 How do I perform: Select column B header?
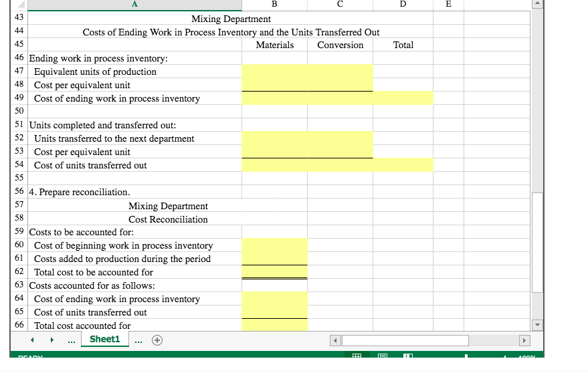274,5
